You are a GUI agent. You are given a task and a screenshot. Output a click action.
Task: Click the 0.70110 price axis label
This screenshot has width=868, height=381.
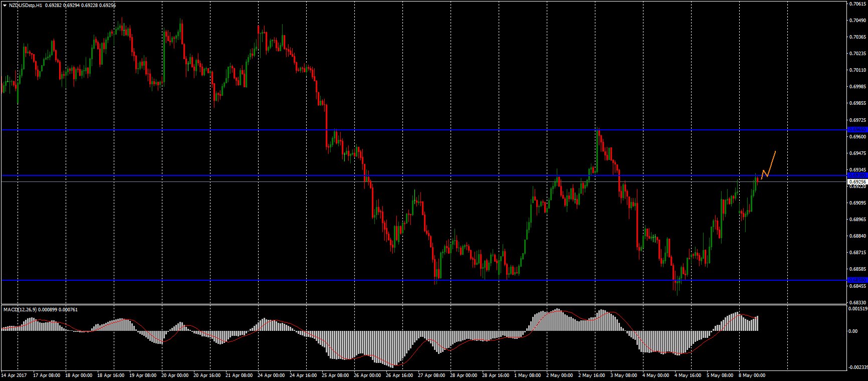click(857, 70)
